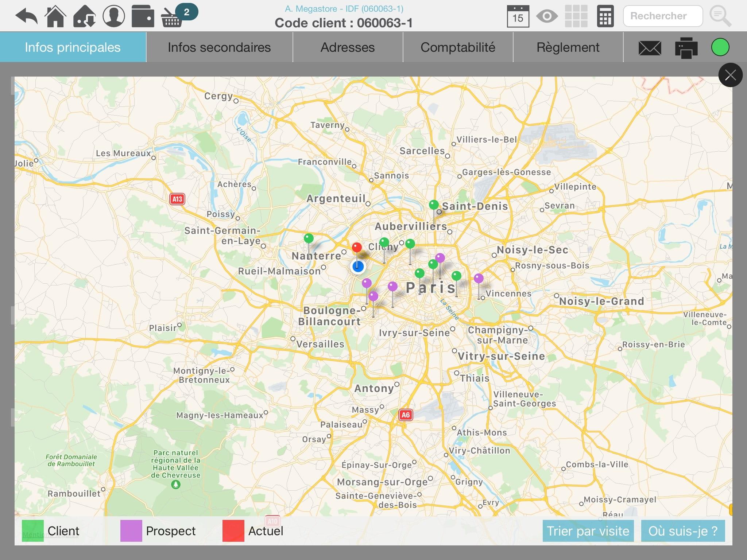Click the green Client legend swatch
The height and width of the screenshot is (560, 747).
(33, 531)
